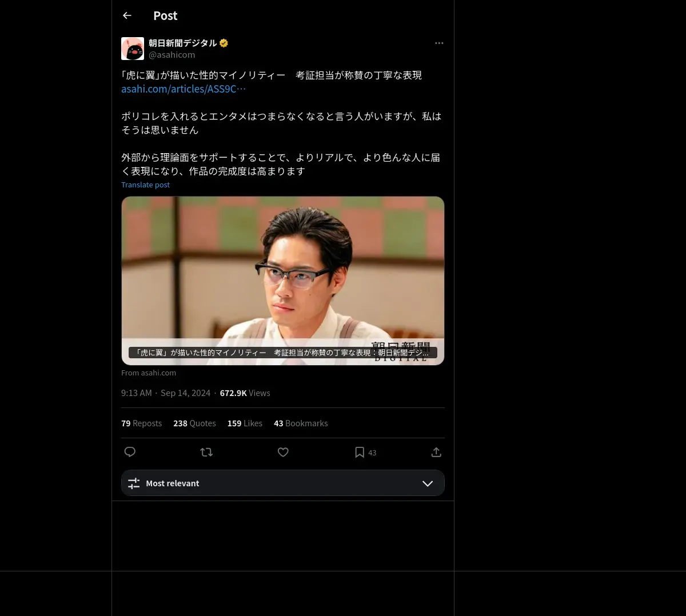Click the sort filter sliders icon
Viewport: 686px width, 616px height.
(x=134, y=483)
